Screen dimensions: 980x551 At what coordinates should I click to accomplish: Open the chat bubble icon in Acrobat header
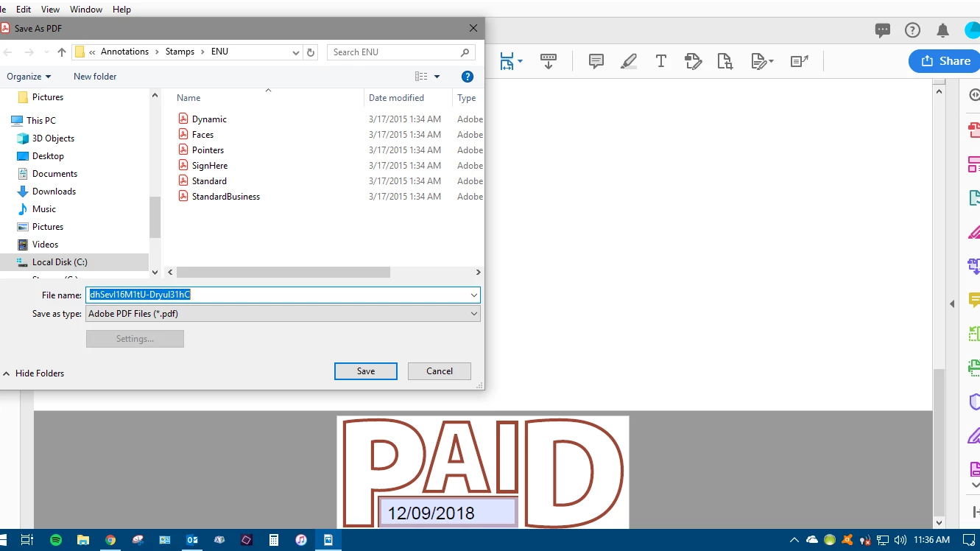point(883,30)
